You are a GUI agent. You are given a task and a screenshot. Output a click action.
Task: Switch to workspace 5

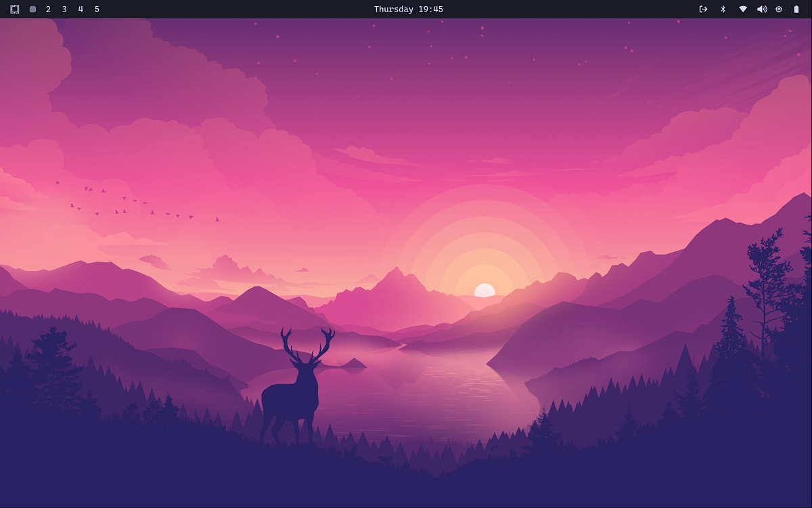click(97, 9)
